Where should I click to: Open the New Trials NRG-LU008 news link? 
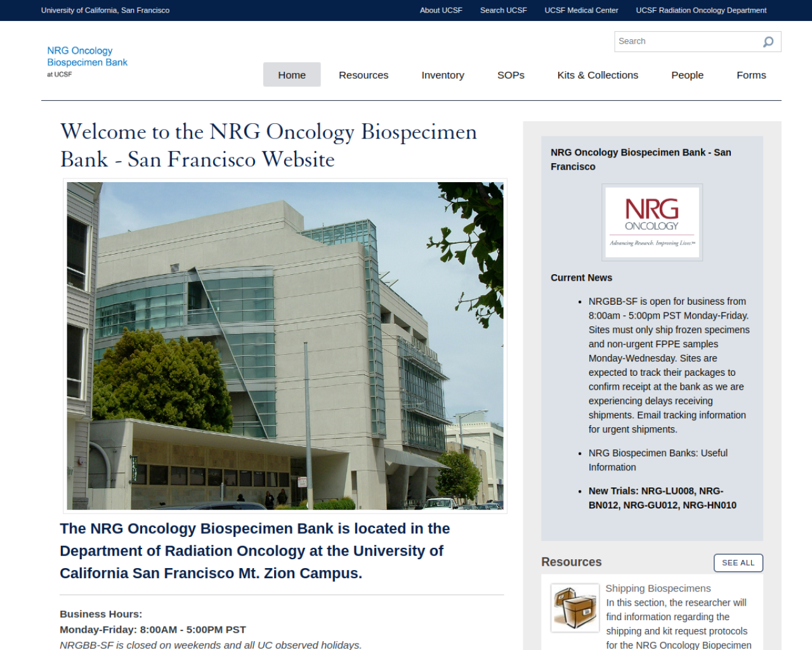pos(662,498)
